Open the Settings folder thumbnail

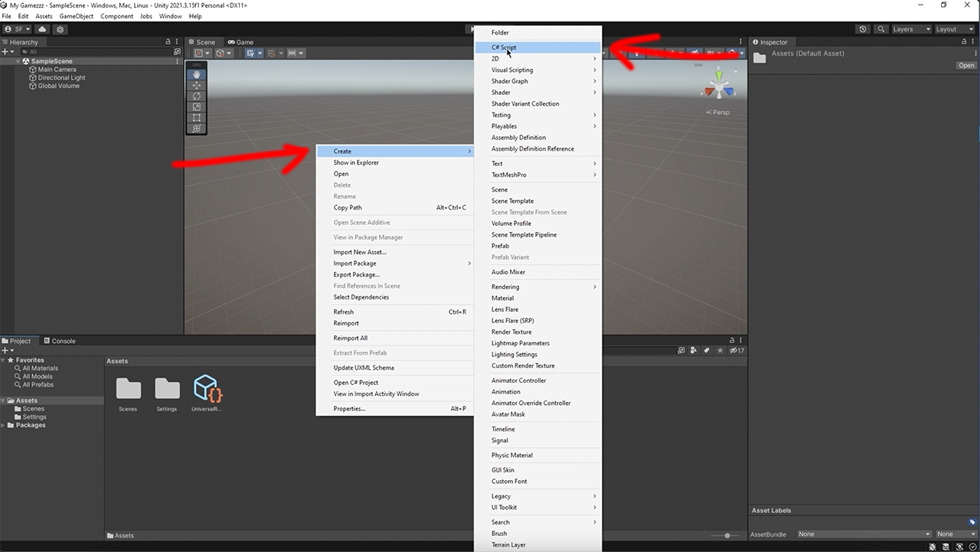pos(167,394)
